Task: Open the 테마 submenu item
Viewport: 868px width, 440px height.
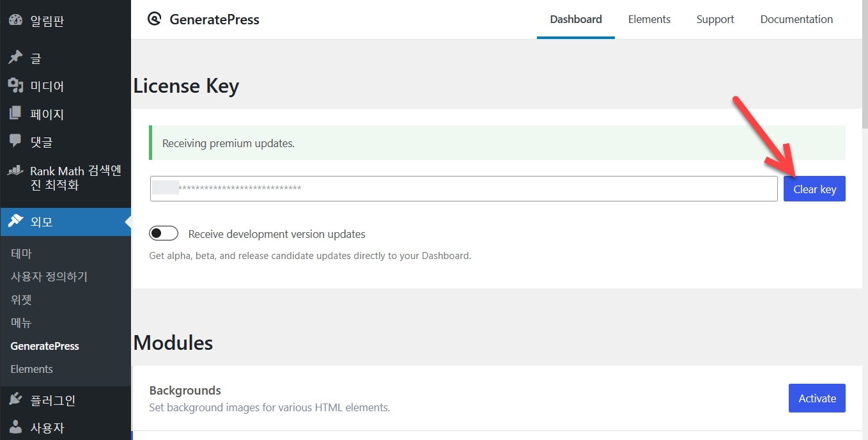Action: pyautogui.click(x=21, y=253)
